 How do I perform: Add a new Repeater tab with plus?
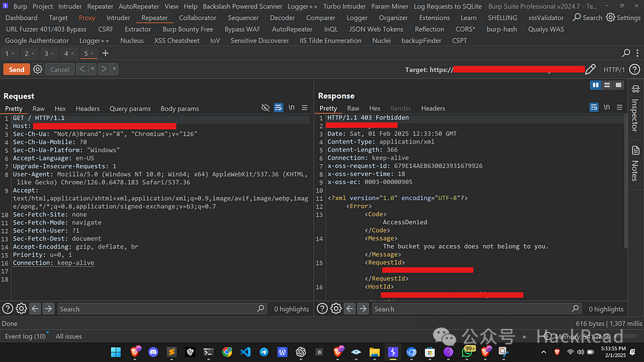pyautogui.click(x=105, y=54)
